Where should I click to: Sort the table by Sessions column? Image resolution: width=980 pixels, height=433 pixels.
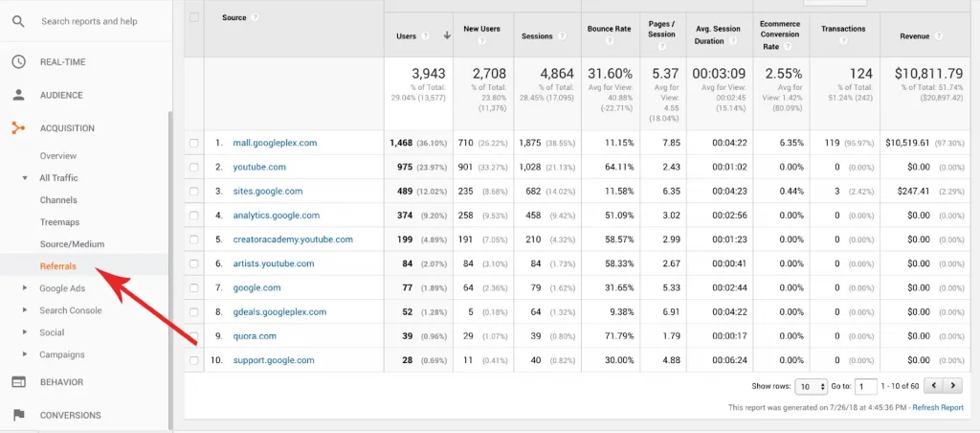537,36
